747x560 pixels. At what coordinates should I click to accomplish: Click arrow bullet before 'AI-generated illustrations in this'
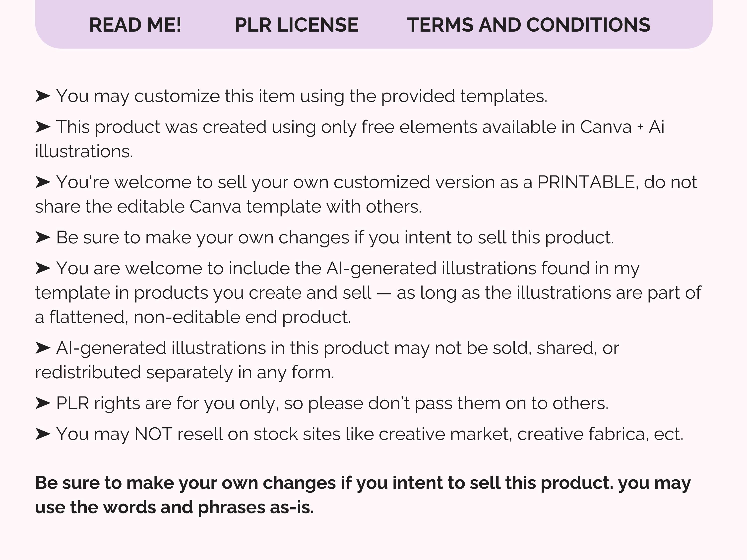[x=43, y=348]
